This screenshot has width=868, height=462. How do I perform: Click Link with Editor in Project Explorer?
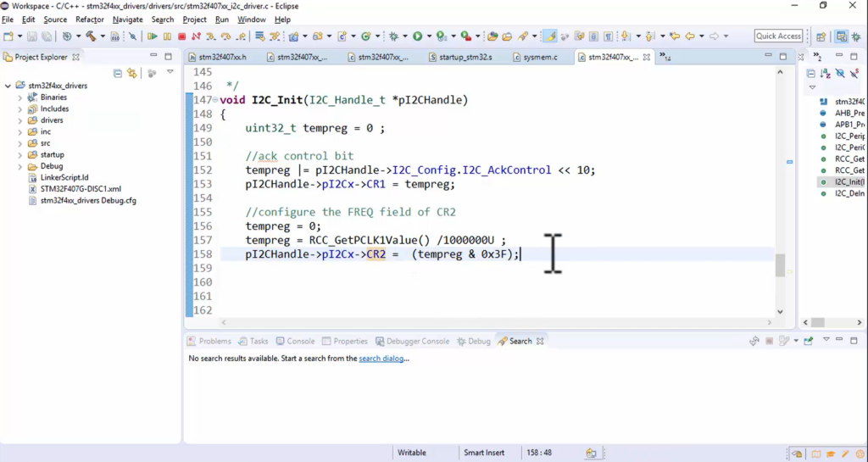pyautogui.click(x=131, y=73)
